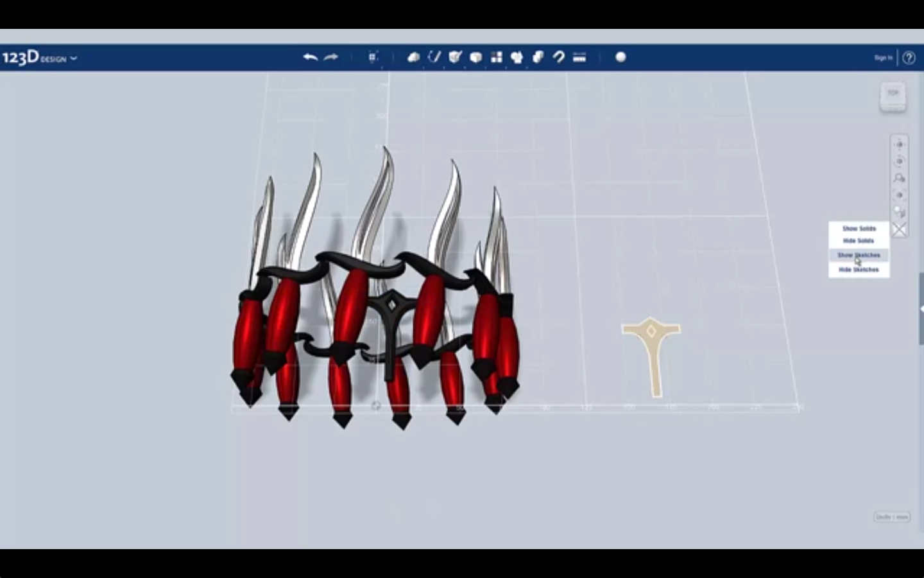Undo the last action
The height and width of the screenshot is (578, 924).
point(311,57)
